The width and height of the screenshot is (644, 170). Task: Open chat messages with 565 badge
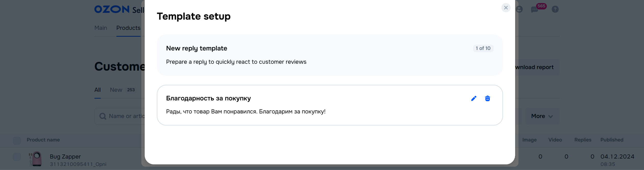click(x=534, y=10)
